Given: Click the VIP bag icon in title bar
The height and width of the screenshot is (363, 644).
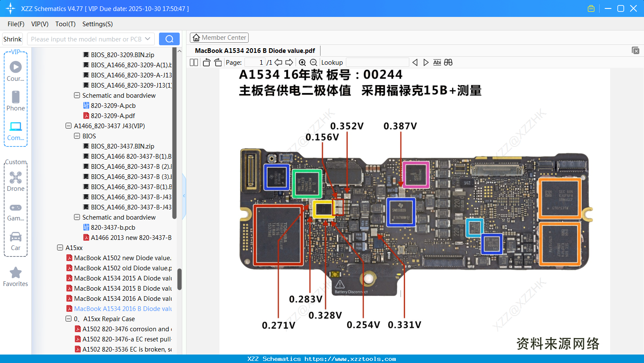Looking at the screenshot, I should (591, 8).
